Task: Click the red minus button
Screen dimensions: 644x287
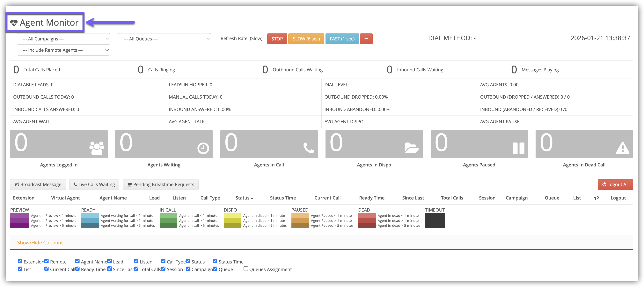Action: (x=366, y=39)
